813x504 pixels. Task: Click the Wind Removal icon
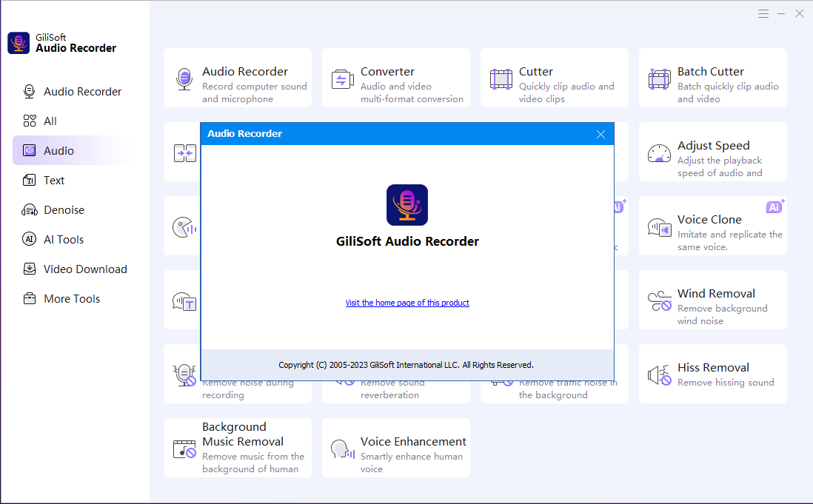click(659, 301)
